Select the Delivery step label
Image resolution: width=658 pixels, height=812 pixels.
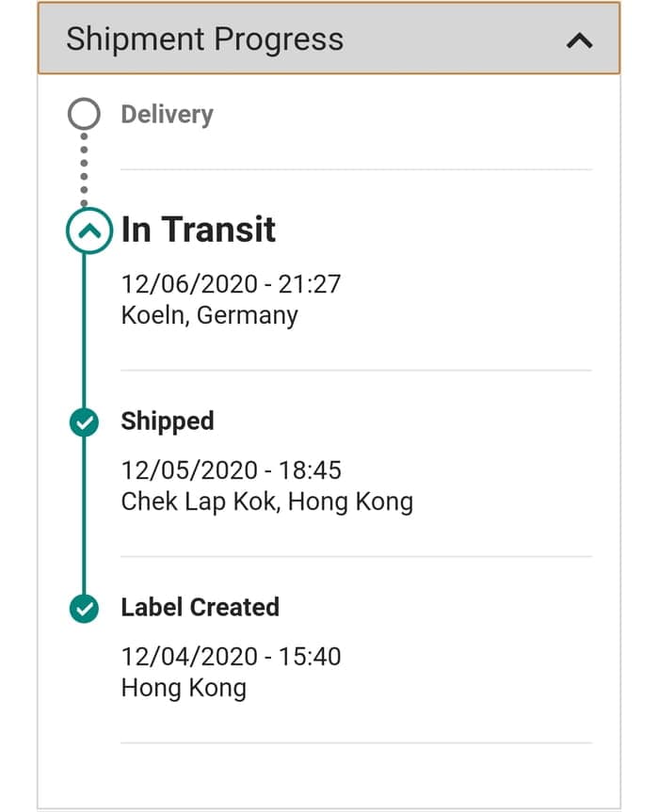coord(167,115)
